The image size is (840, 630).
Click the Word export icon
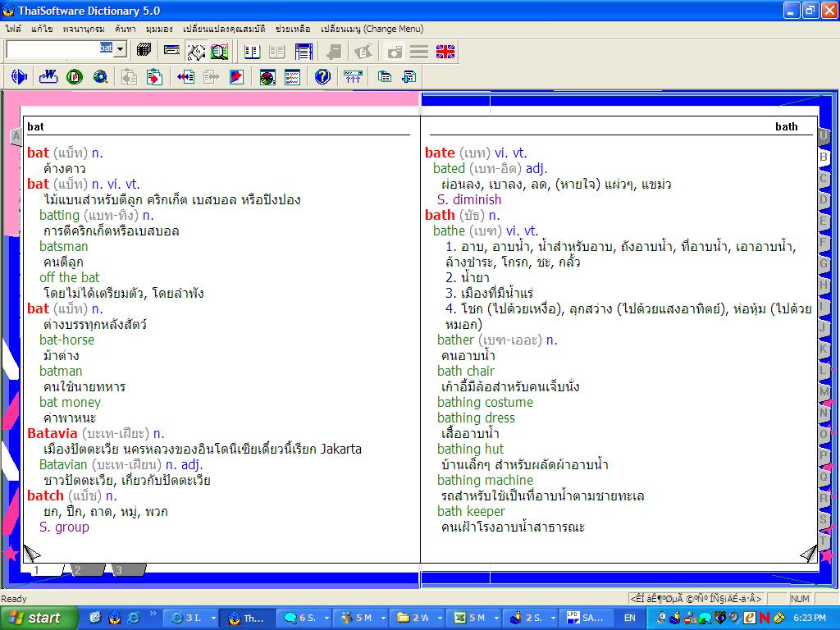tap(48, 76)
